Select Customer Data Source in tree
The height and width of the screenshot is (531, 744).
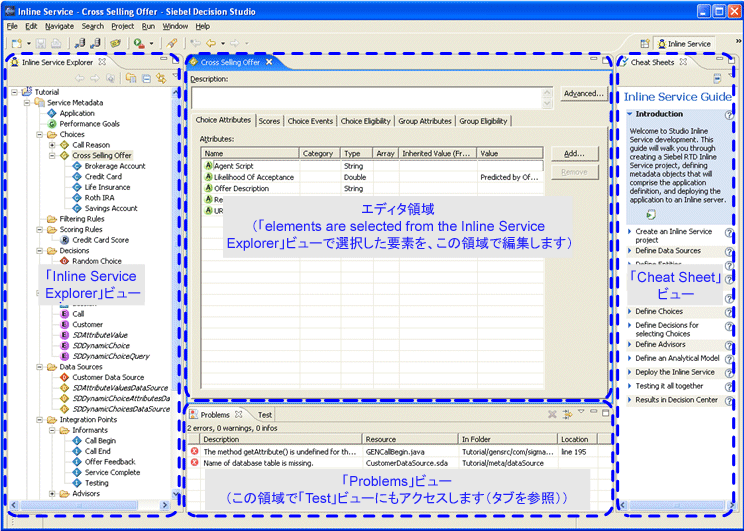(x=108, y=377)
